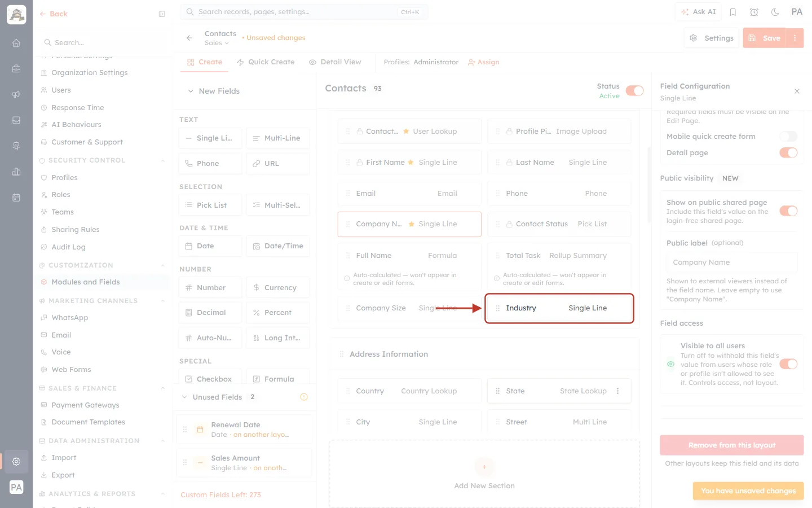Focus the Search records, pages, settings box
This screenshot has width=812, height=508.
click(x=304, y=12)
